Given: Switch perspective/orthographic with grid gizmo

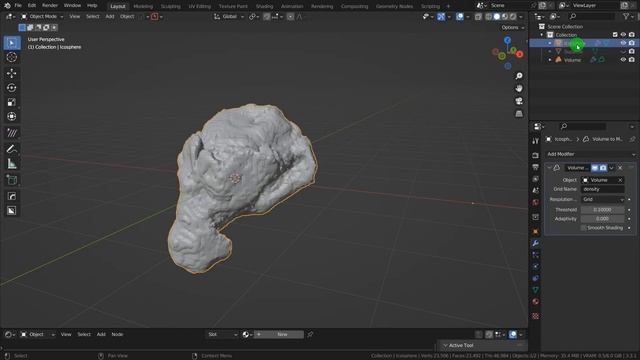Looking at the screenshot, I should coord(519,113).
